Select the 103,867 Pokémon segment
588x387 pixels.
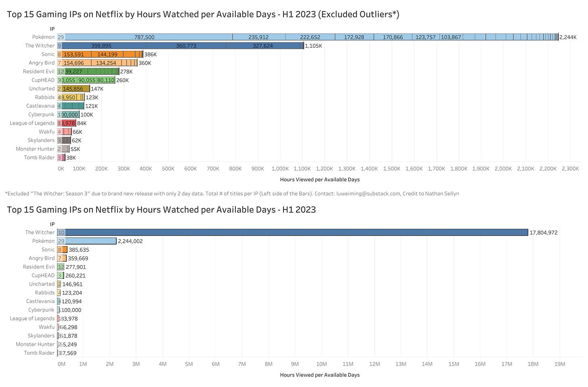coord(451,37)
